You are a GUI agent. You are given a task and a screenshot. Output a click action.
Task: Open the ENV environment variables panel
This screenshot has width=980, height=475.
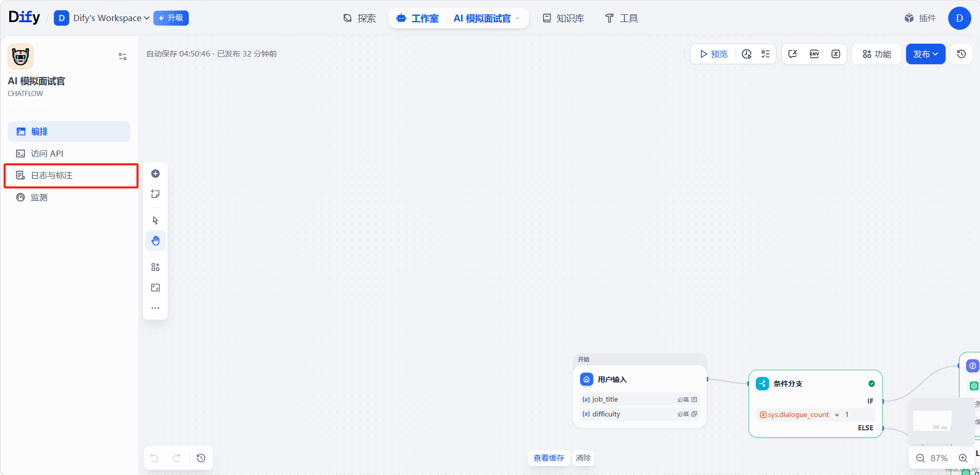[814, 54]
